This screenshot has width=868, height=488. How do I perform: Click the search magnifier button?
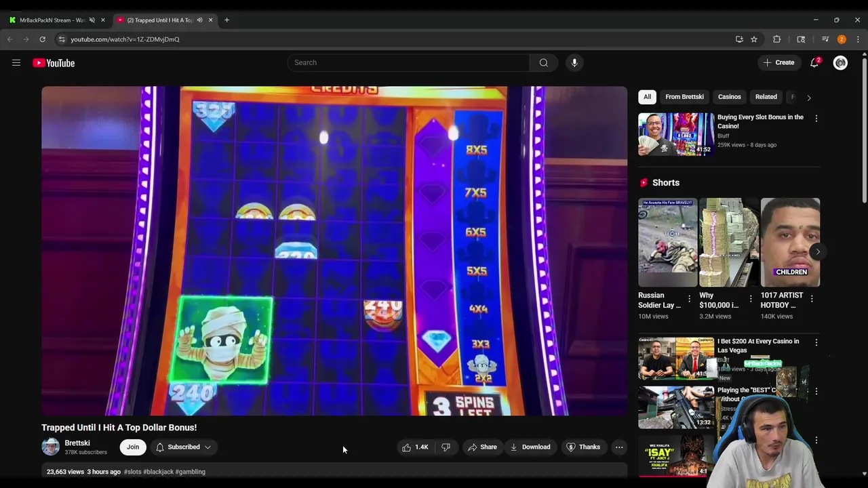[544, 62]
